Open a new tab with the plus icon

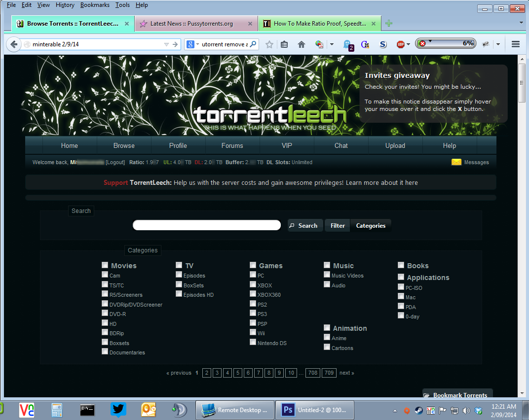[389, 23]
